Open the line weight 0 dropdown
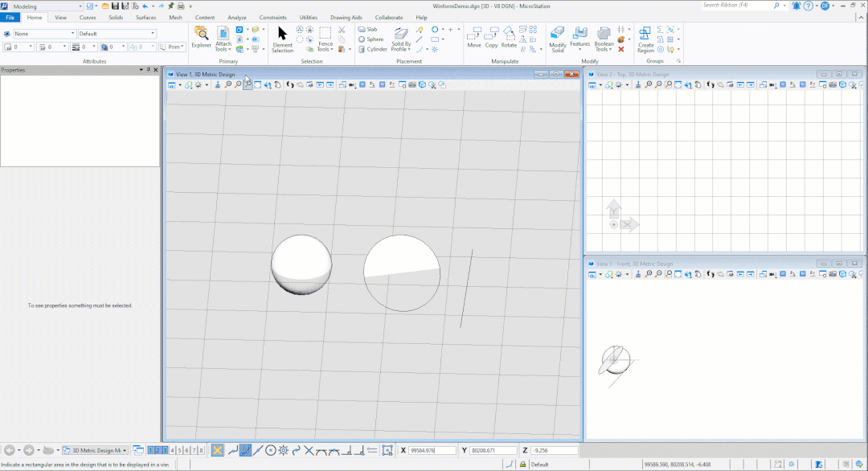 pos(84,47)
